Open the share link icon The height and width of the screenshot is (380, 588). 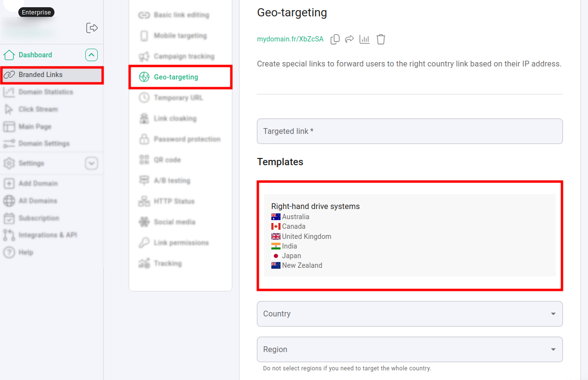(349, 39)
